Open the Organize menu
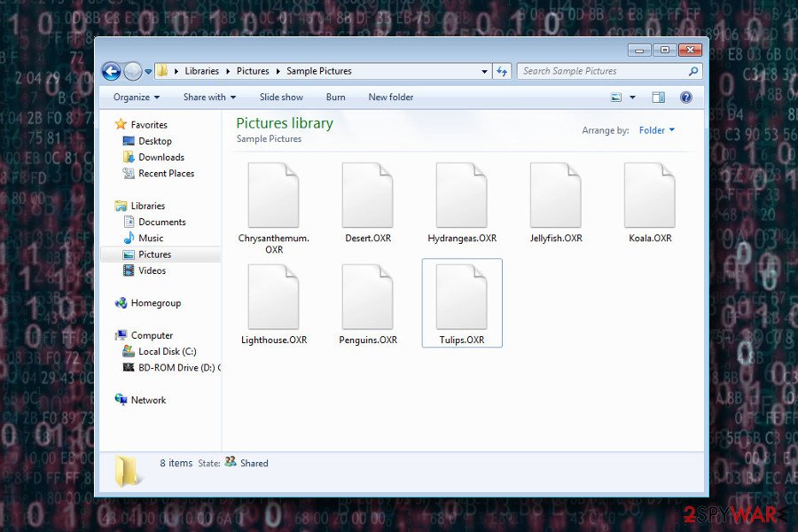Image resolution: width=798 pixels, height=532 pixels. click(x=137, y=98)
